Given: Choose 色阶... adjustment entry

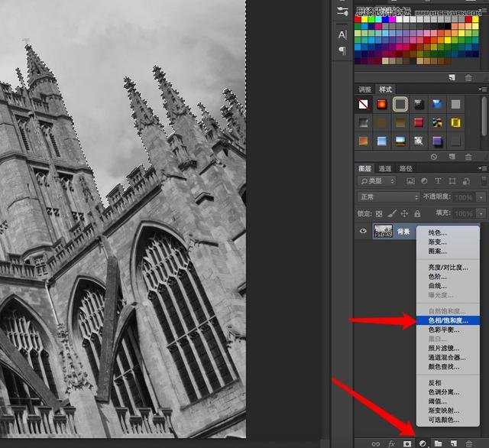Looking at the screenshot, I should (448, 277).
